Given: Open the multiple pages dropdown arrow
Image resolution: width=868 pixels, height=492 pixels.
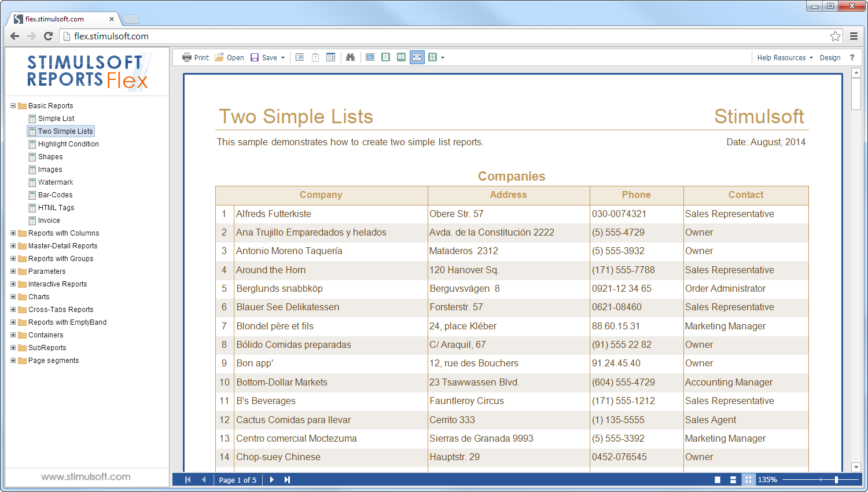Looking at the screenshot, I should pos(443,58).
